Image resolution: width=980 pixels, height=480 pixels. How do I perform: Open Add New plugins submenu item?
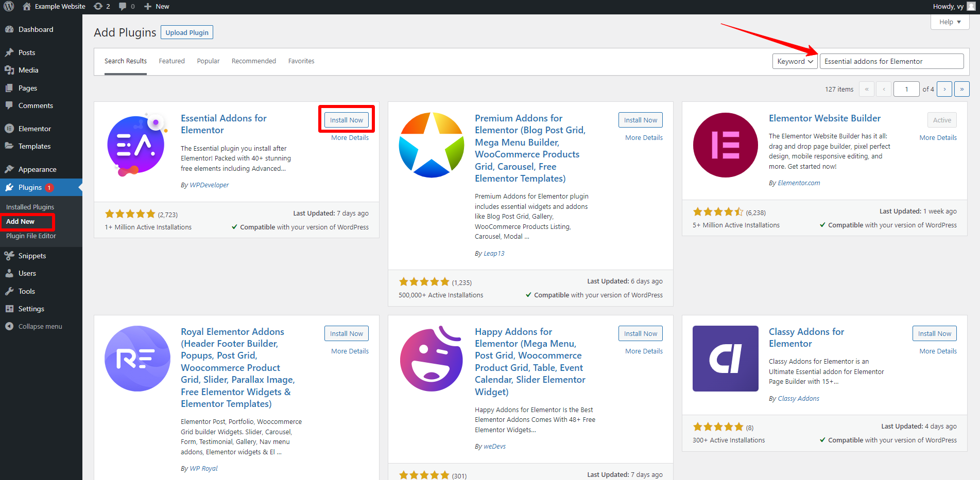click(x=20, y=221)
